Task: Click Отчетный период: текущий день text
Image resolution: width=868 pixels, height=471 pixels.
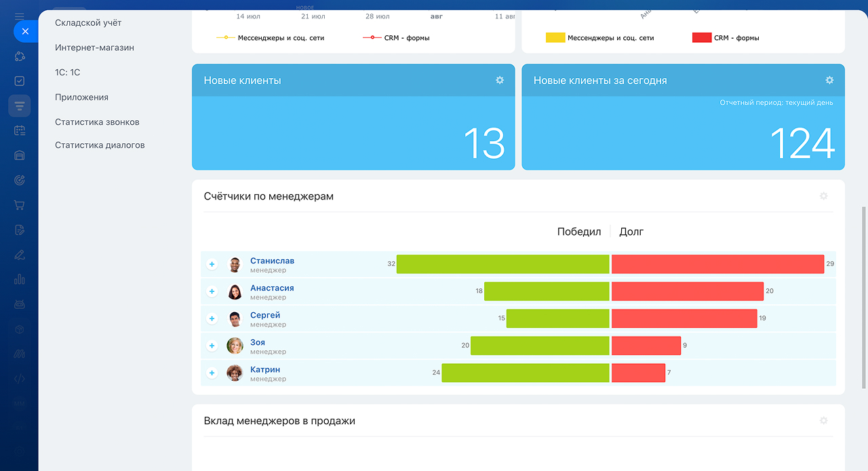Action: pos(776,103)
